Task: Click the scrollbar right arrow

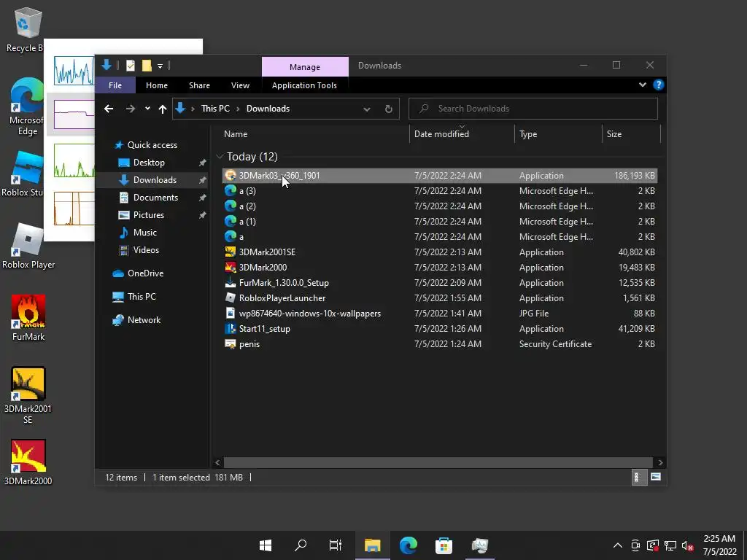Action: 660,462
